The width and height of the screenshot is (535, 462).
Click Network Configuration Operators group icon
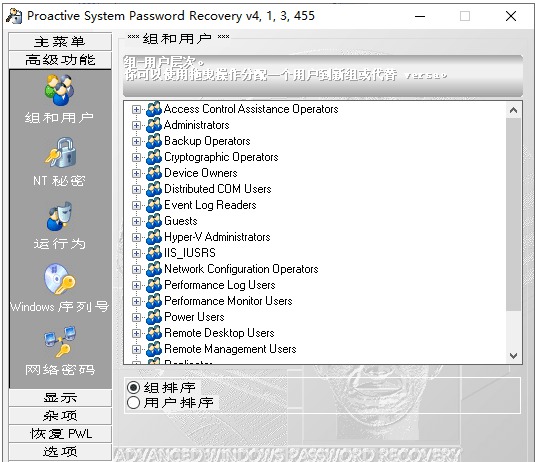(154, 269)
